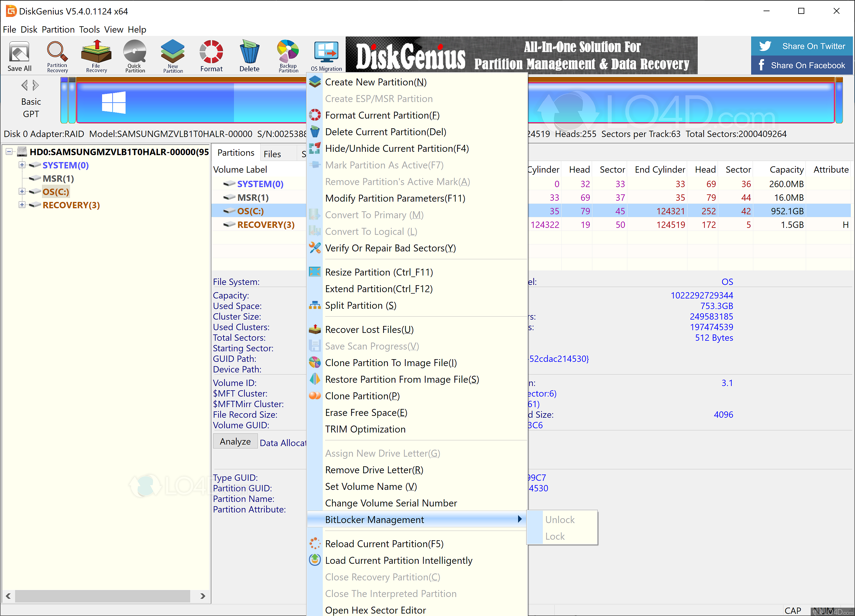Click the Facebook f icon
Viewport: 855px width, 616px height.
point(761,65)
